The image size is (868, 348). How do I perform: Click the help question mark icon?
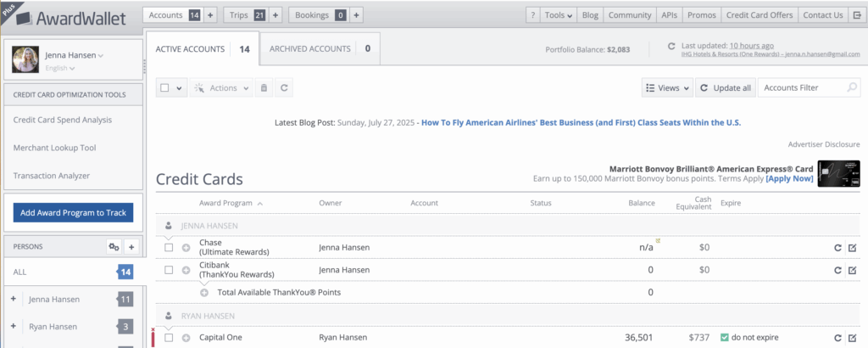(532, 14)
